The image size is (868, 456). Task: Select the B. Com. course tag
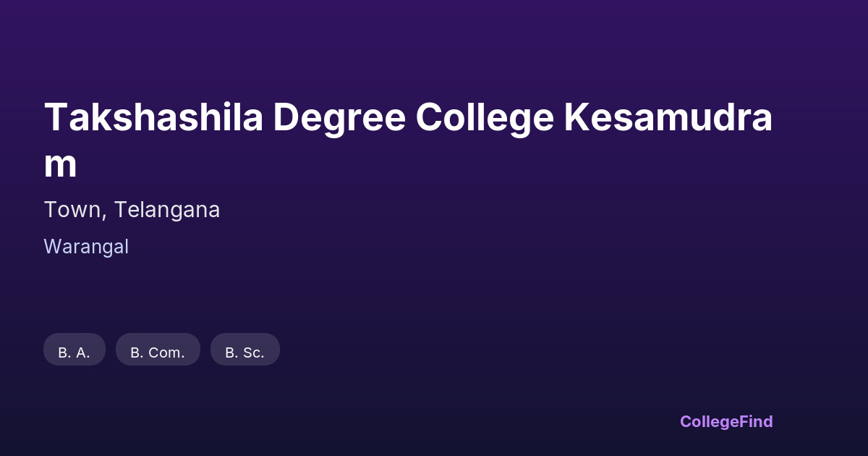pos(158,350)
